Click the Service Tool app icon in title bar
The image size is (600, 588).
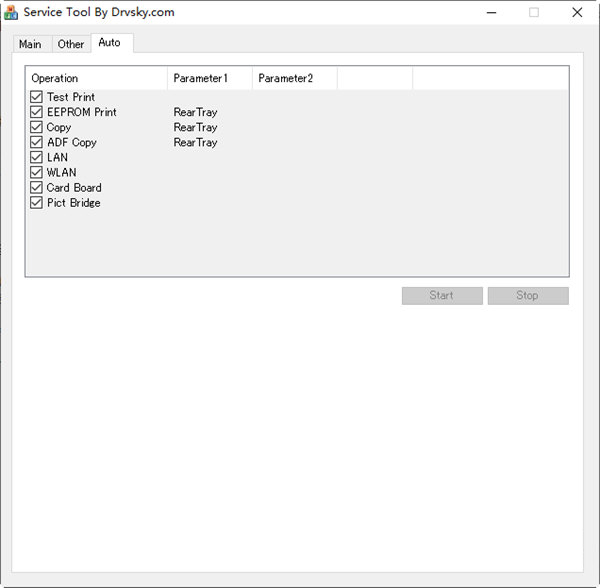tap(12, 13)
